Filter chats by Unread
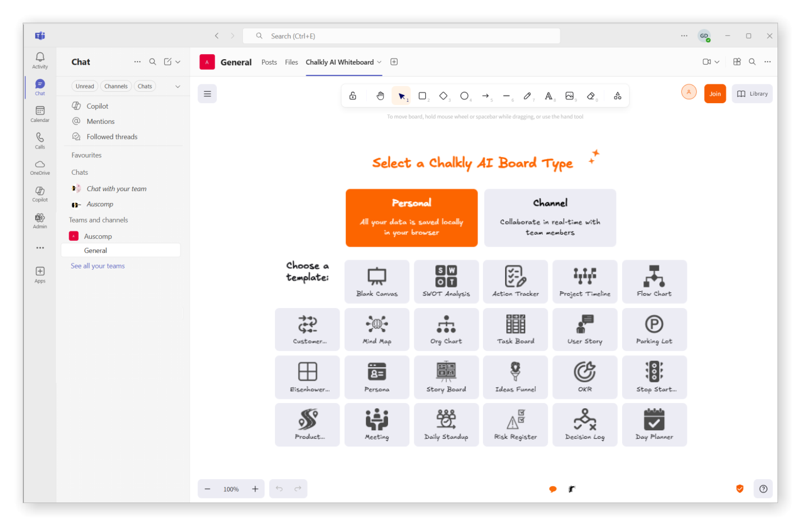The width and height of the screenshot is (807, 532). (x=85, y=86)
